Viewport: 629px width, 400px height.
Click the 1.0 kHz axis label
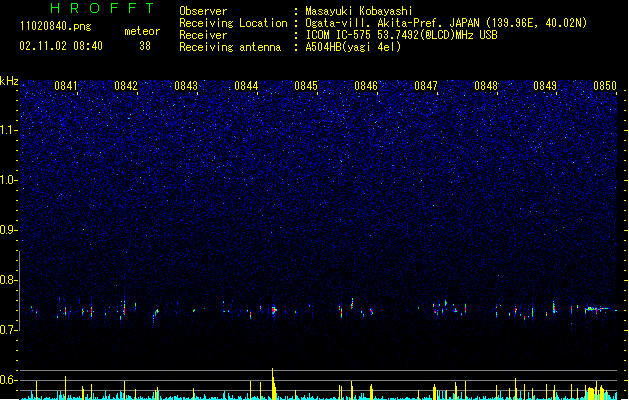[9, 180]
